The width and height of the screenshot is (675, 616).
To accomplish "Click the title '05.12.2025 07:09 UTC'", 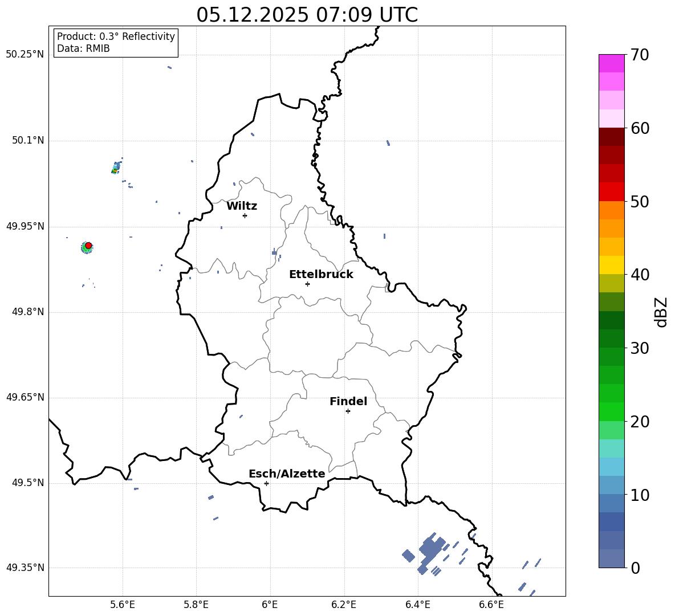I will click(x=307, y=15).
